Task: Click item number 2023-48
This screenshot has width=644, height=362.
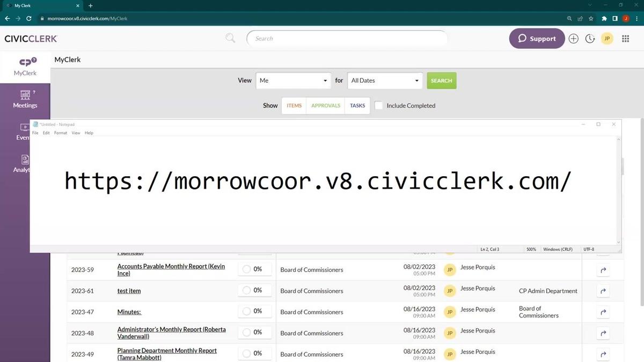Action: click(x=83, y=333)
